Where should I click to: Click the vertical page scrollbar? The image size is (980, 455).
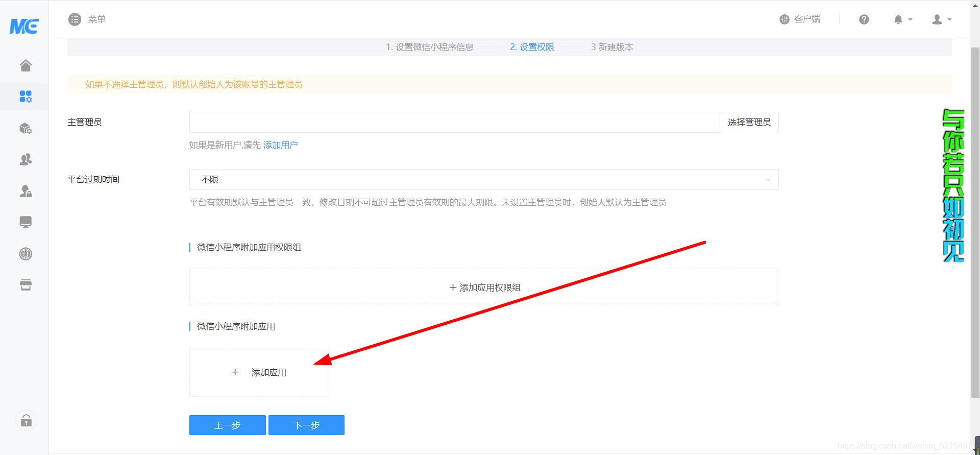click(x=975, y=222)
